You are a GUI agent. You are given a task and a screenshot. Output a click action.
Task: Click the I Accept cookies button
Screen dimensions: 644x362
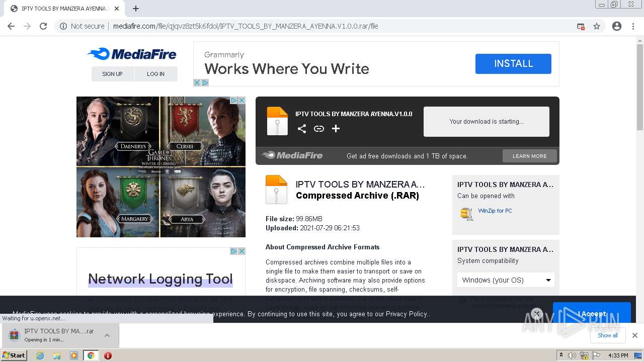(592, 314)
